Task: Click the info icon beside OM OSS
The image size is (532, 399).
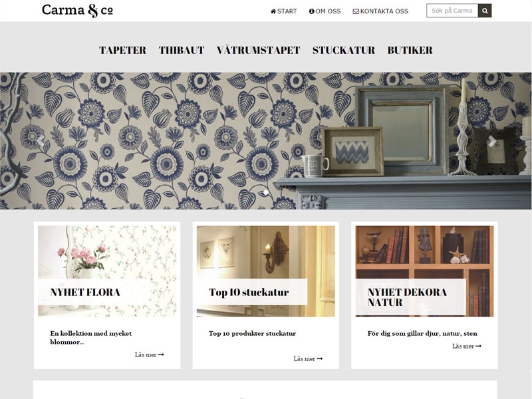Action: pyautogui.click(x=311, y=11)
